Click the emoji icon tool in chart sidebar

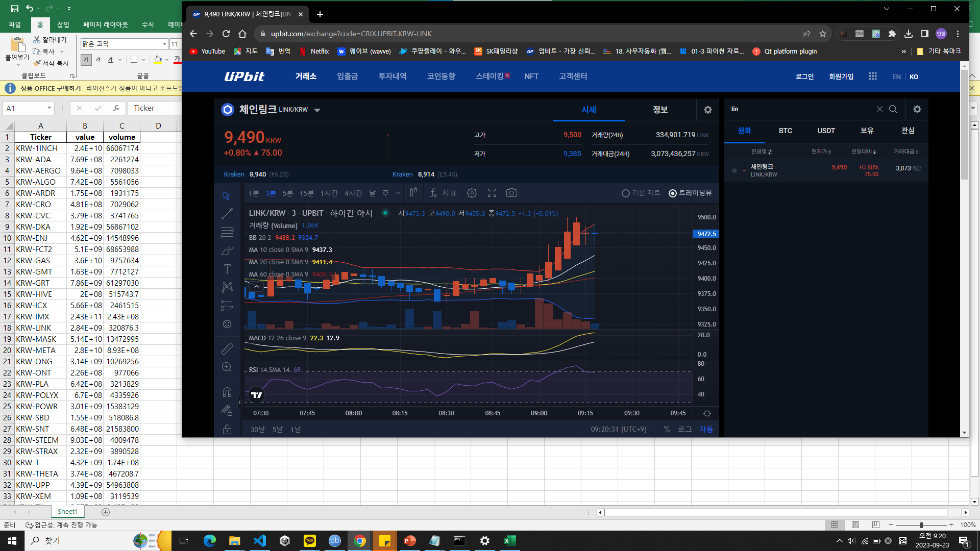pos(227,324)
